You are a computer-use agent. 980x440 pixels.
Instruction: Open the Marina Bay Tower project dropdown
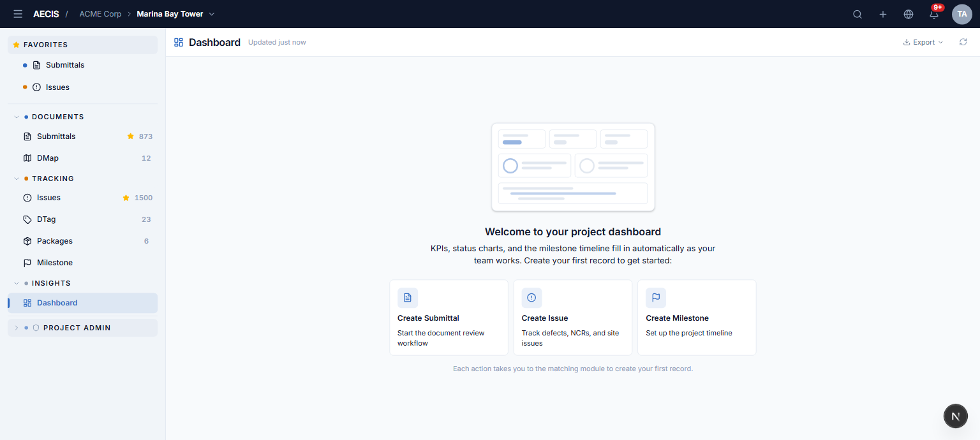(176, 14)
